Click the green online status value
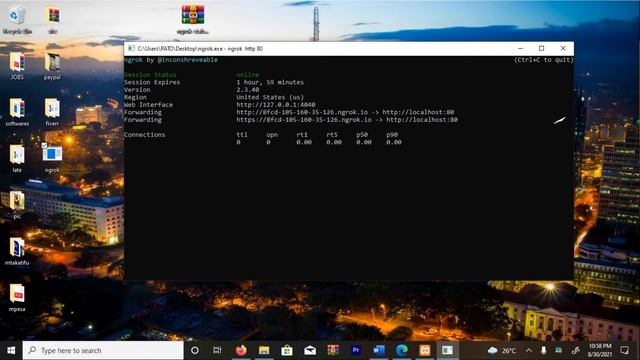 click(x=248, y=75)
